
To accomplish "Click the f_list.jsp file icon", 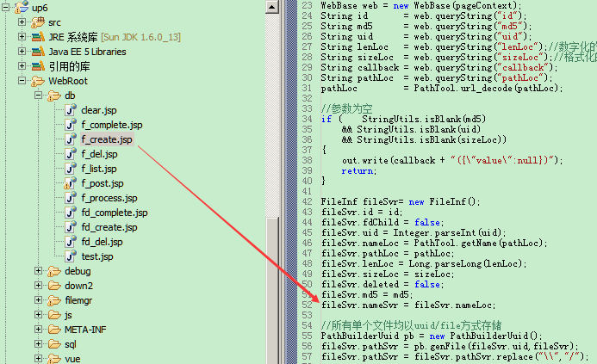I will point(71,169).
